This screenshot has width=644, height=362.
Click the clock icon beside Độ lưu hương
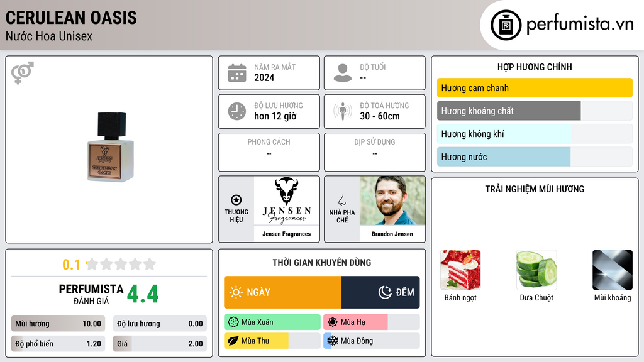click(237, 111)
